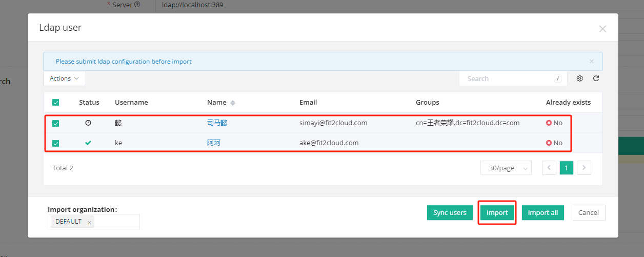This screenshot has height=257, width=644.
Task: Toggle the select-all header checkbox
Action: (x=56, y=103)
